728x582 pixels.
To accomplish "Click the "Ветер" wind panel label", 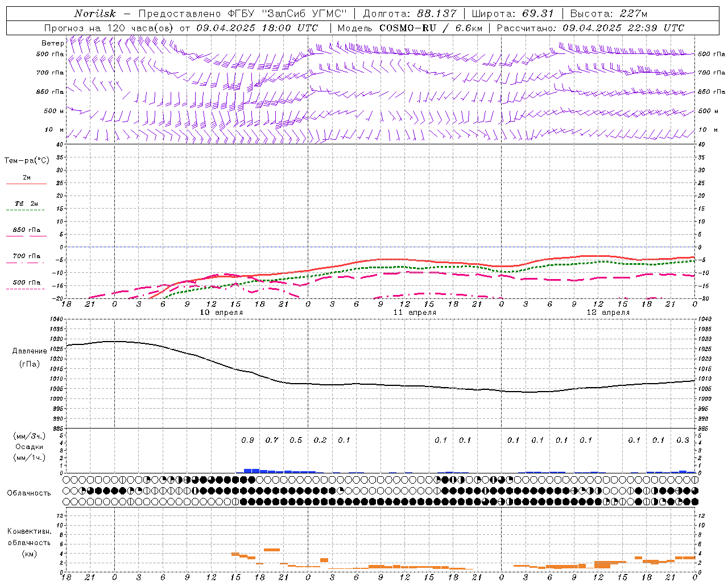I will click(53, 43).
